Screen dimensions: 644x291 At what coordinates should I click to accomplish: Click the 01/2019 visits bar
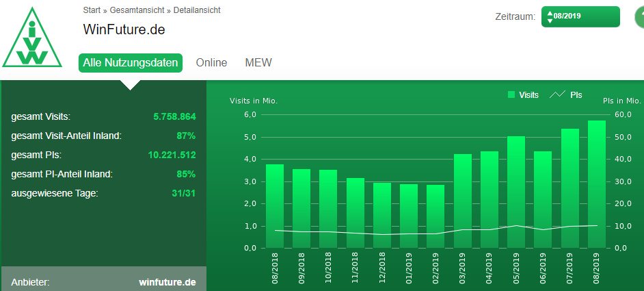click(x=409, y=216)
